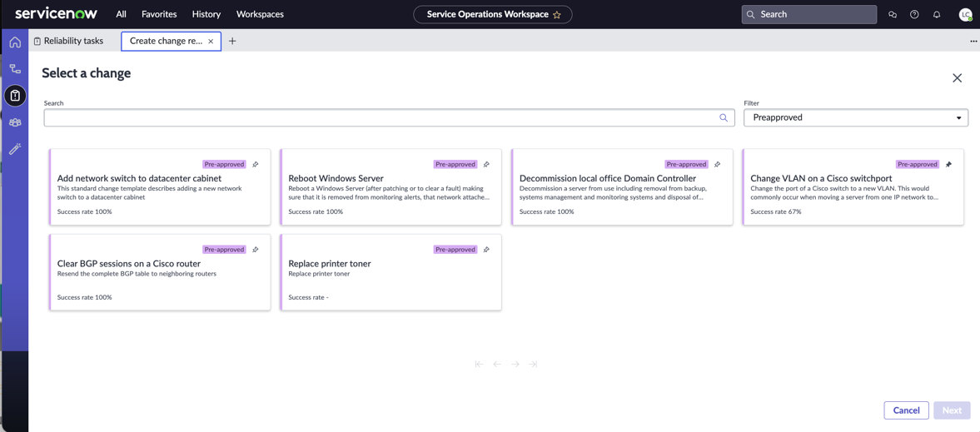Open the notifications bell icon

tap(936, 14)
